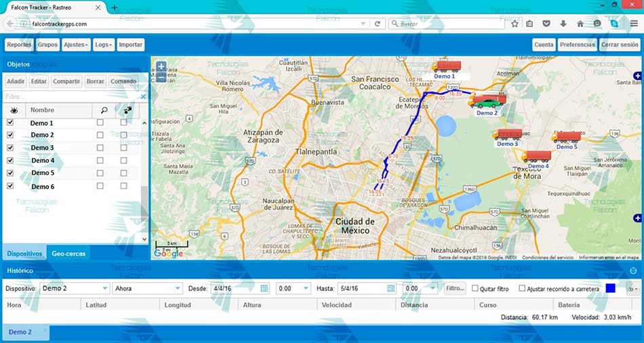Switch to the Dispositivos tab
The image size is (644, 343).
[24, 254]
